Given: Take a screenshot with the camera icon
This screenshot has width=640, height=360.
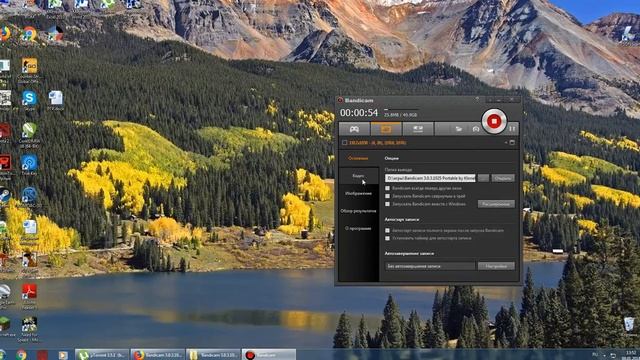Looking at the screenshot, I should [476, 129].
